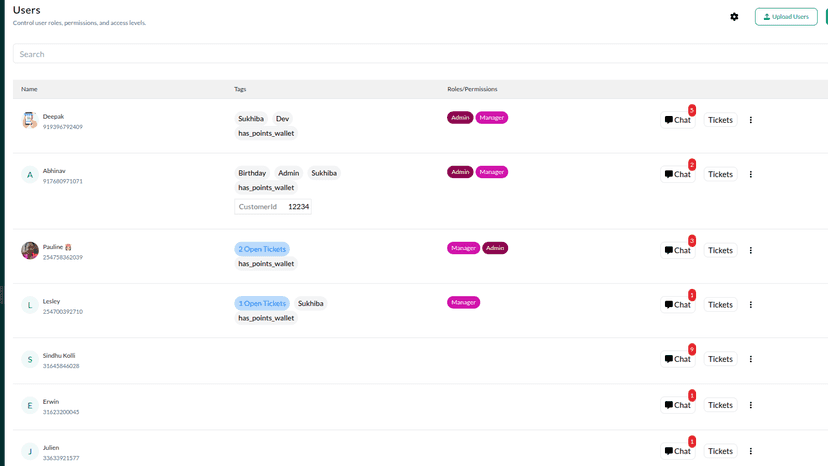Expand the kebab menu for Lesley

750,305
